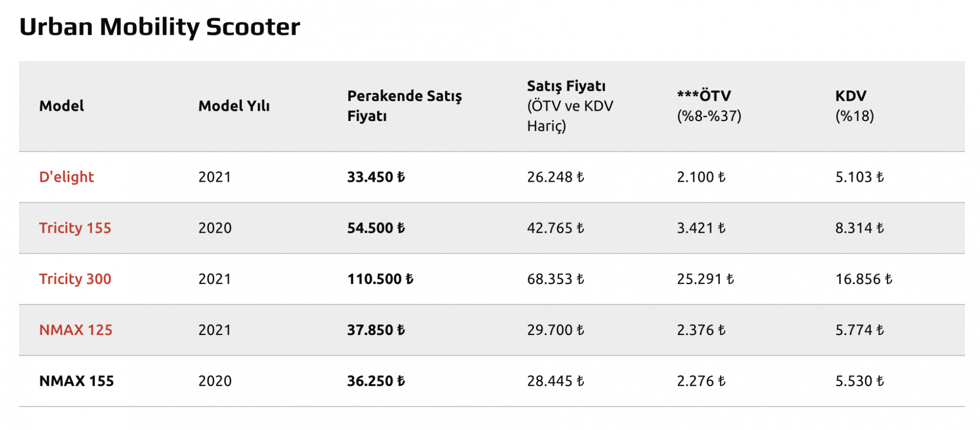Select the 33.450 ₺ retail price
980x430 pixels.
pos(376,177)
